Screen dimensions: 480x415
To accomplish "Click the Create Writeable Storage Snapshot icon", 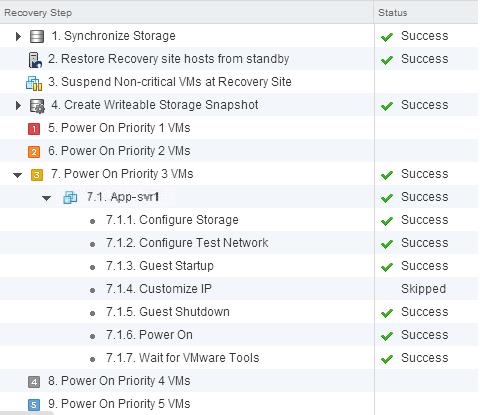I will tap(37, 106).
